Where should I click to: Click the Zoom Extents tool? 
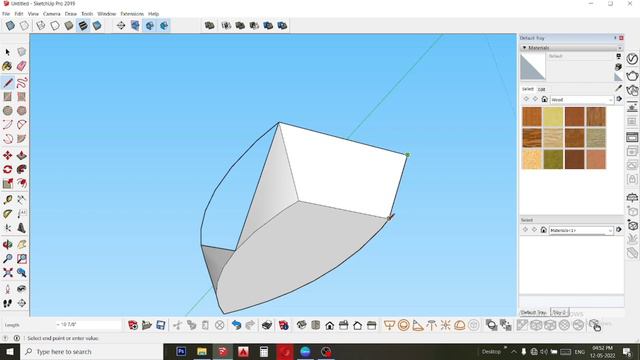[8, 272]
